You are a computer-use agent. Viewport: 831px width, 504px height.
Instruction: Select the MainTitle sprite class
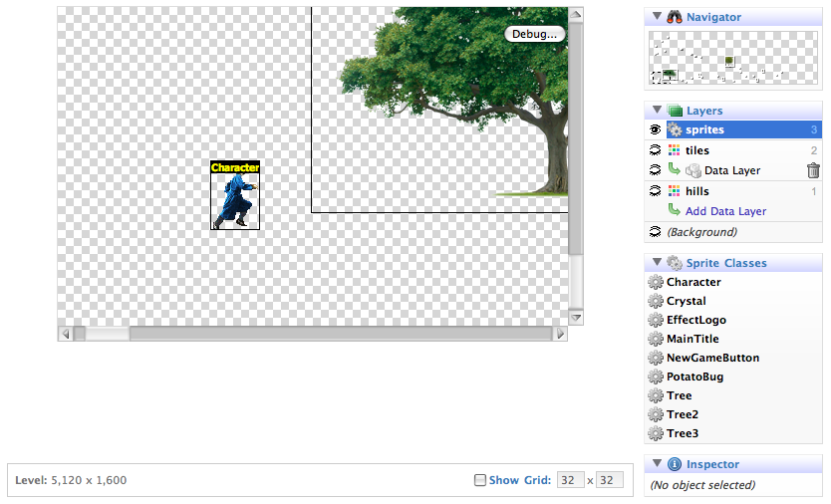point(692,339)
